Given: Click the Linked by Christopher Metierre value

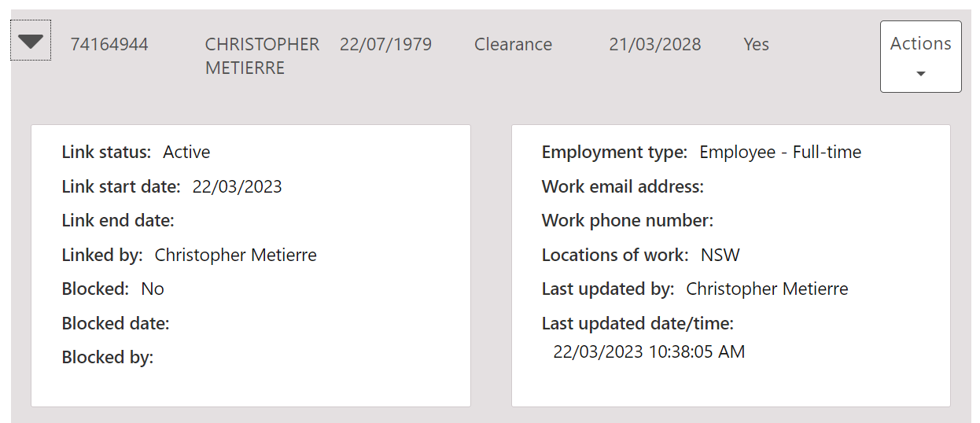Looking at the screenshot, I should tap(235, 256).
